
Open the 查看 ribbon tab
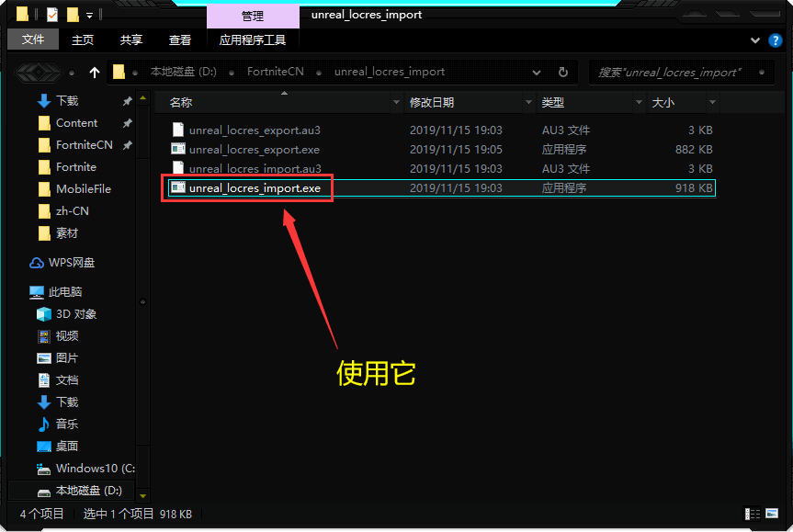(x=179, y=40)
